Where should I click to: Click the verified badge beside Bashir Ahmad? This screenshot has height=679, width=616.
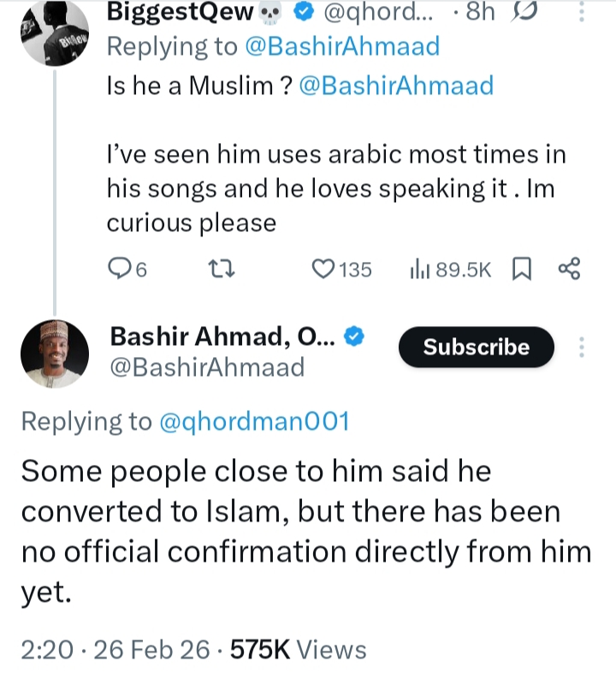(x=354, y=338)
